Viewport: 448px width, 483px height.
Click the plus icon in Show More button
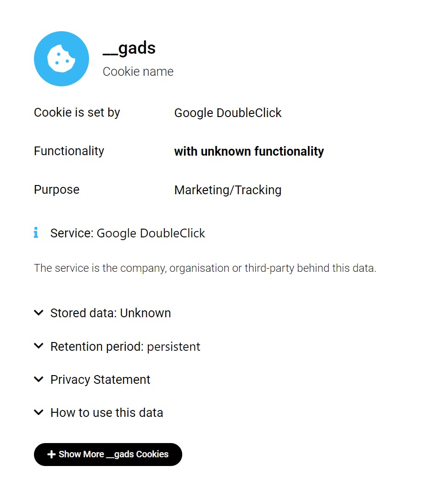click(x=51, y=455)
